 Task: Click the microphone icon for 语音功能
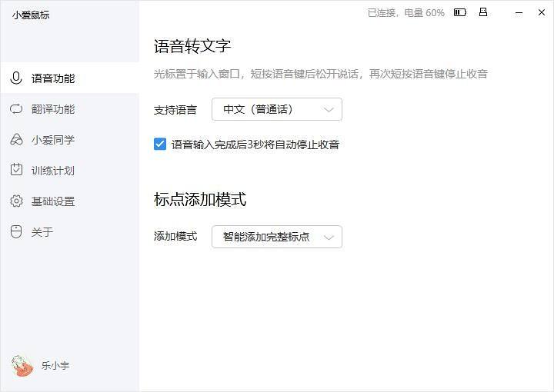tap(16, 78)
